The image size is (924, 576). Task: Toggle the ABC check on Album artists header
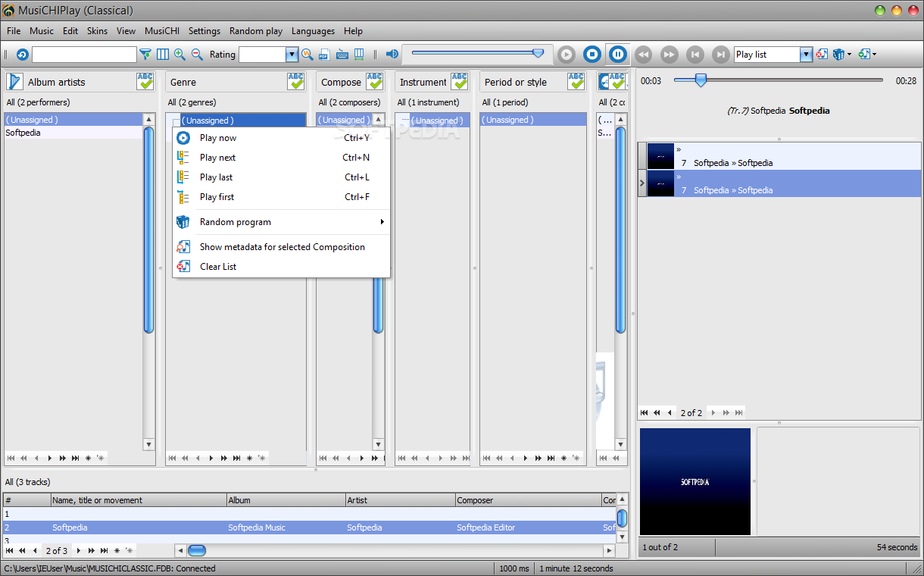click(145, 82)
